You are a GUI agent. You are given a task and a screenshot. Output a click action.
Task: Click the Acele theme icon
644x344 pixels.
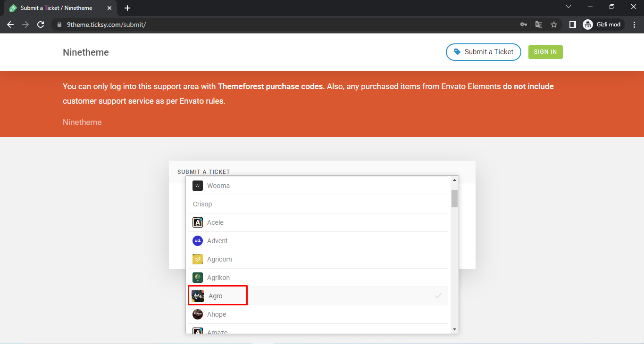click(198, 222)
